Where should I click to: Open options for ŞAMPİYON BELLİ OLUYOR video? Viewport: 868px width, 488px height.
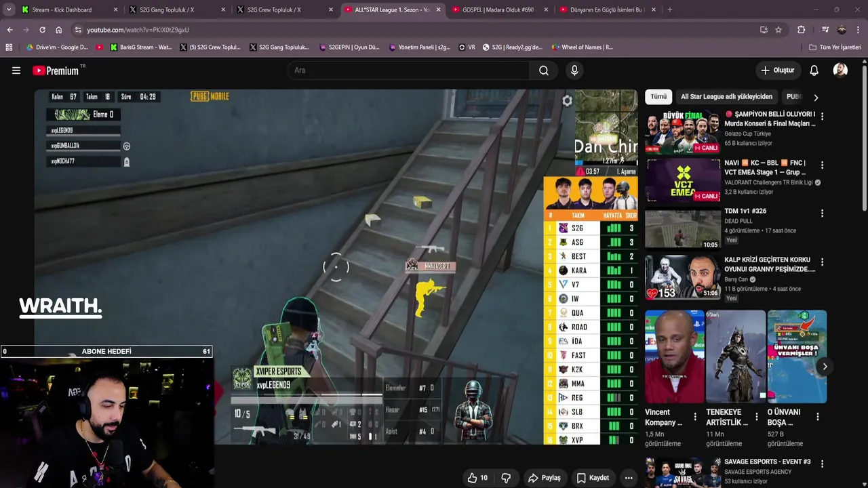coord(822,117)
